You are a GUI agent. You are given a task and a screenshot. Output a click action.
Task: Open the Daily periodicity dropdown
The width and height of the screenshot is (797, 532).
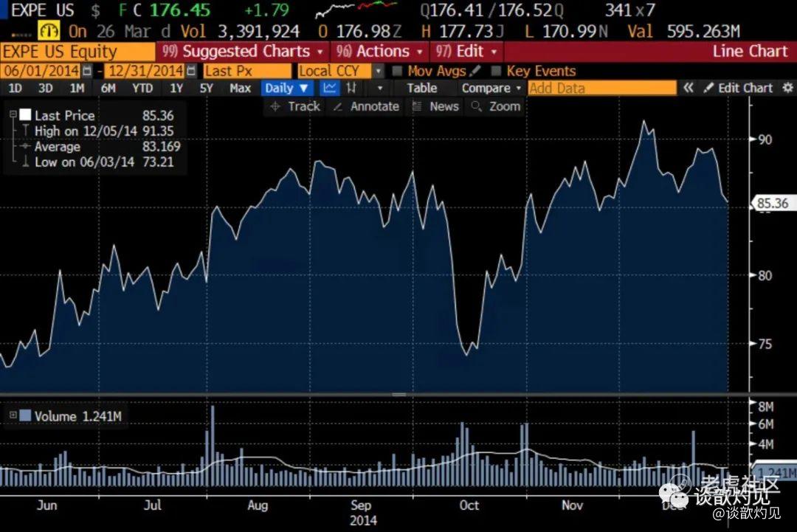pyautogui.click(x=286, y=88)
